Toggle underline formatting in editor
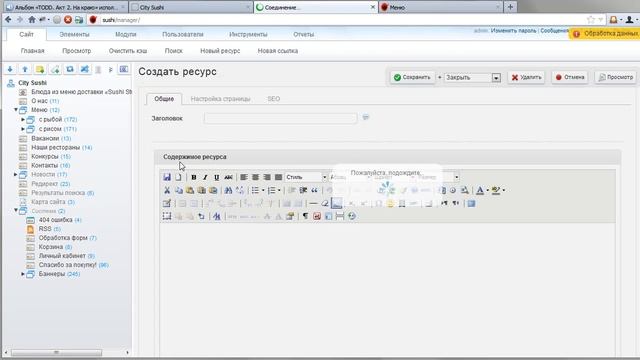The height and width of the screenshot is (360, 640). (x=217, y=177)
